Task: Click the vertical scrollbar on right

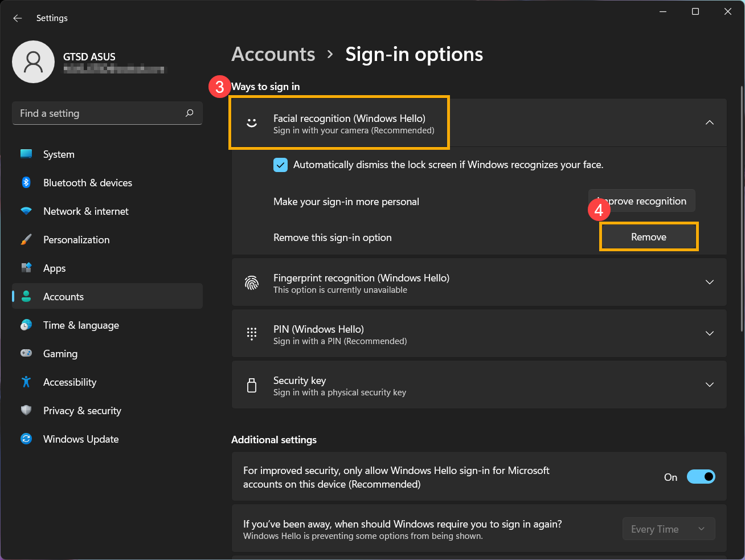Action: (x=742, y=208)
